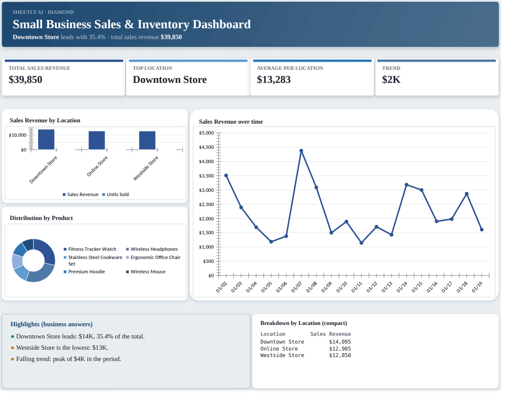This screenshot has width=532, height=400.
Task: Select the lowest data point at 01/11
Action: click(361, 243)
